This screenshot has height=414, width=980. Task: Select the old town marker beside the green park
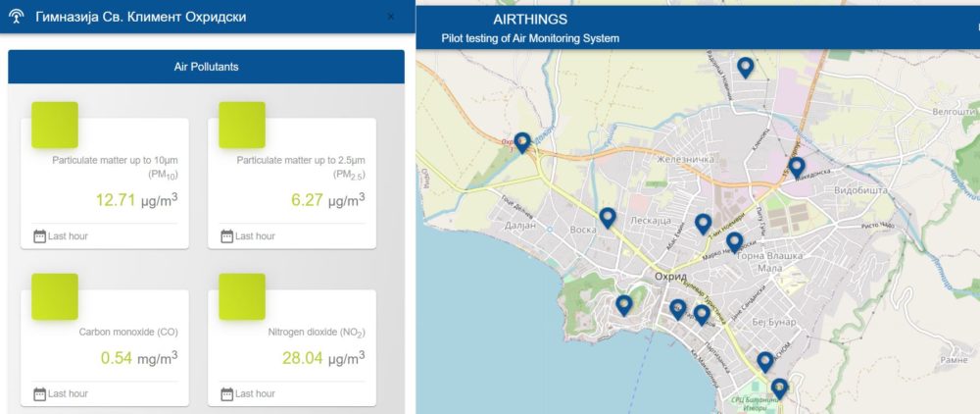point(623,305)
